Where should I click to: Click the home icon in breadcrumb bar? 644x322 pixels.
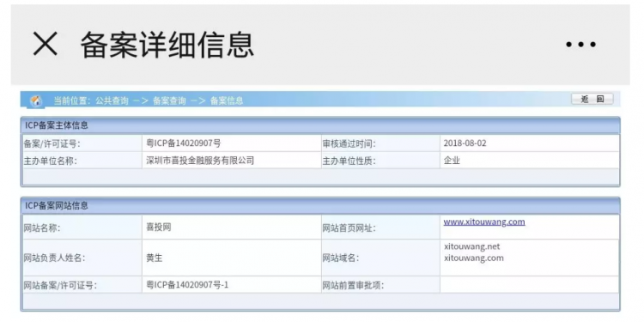[36, 100]
